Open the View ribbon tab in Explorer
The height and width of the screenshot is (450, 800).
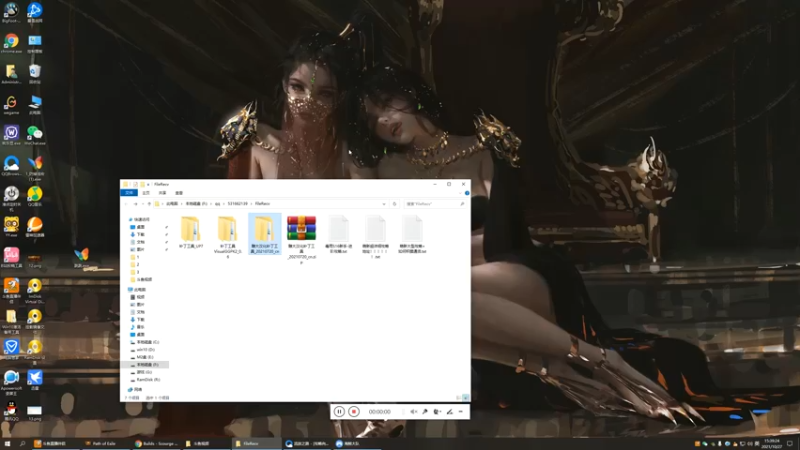point(179,193)
